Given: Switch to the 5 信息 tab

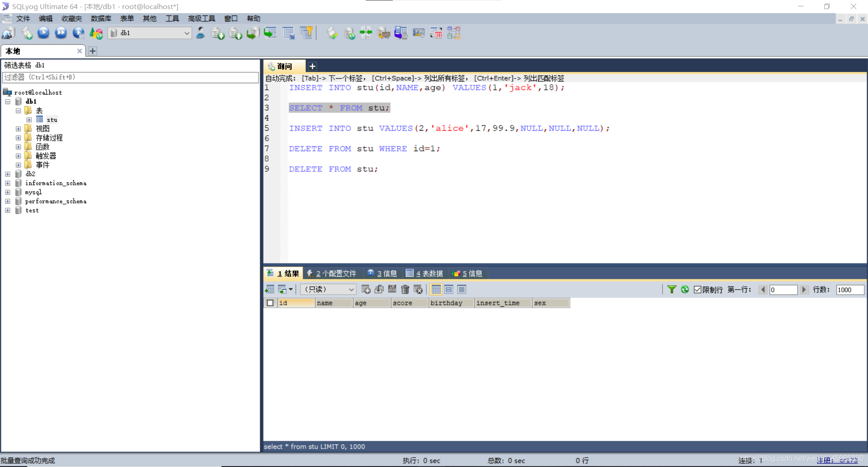Looking at the screenshot, I should click(x=468, y=273).
